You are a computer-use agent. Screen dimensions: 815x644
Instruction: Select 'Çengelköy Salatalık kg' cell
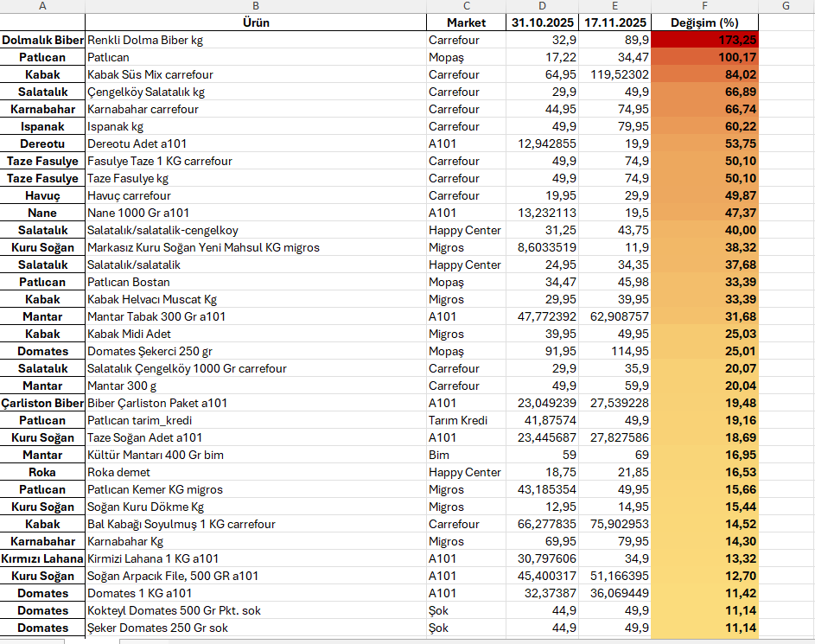click(x=256, y=92)
